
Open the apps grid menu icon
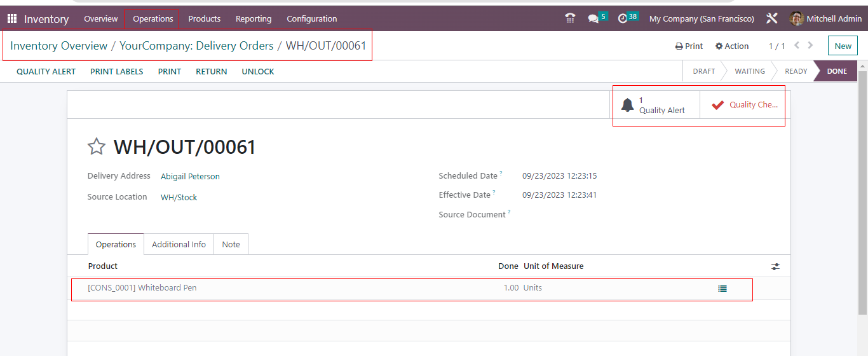point(12,19)
